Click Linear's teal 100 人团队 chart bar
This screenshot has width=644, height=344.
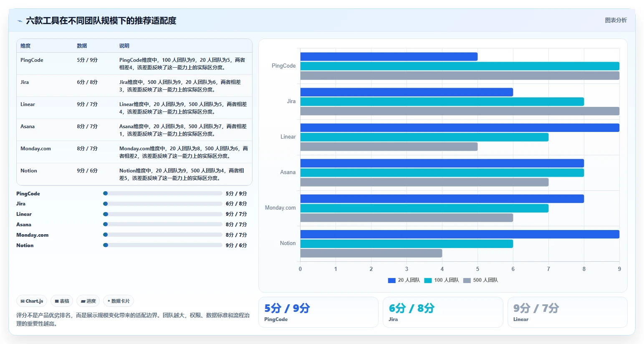point(424,137)
